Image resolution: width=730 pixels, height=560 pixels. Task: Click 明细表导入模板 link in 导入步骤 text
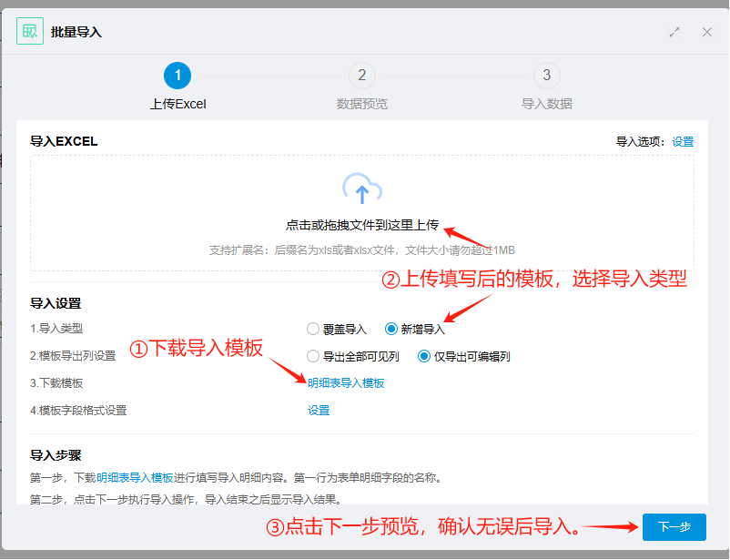136,477
